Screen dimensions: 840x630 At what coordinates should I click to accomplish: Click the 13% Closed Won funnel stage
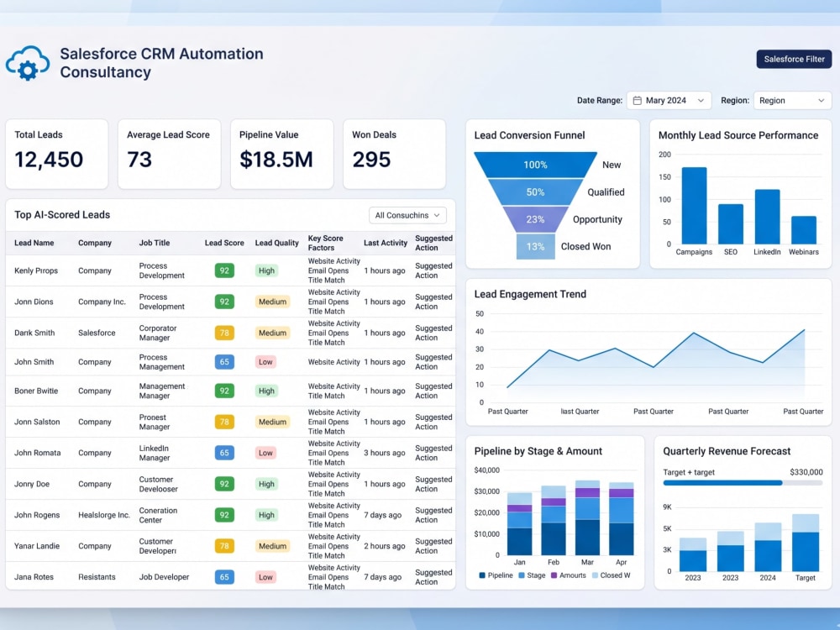535,246
